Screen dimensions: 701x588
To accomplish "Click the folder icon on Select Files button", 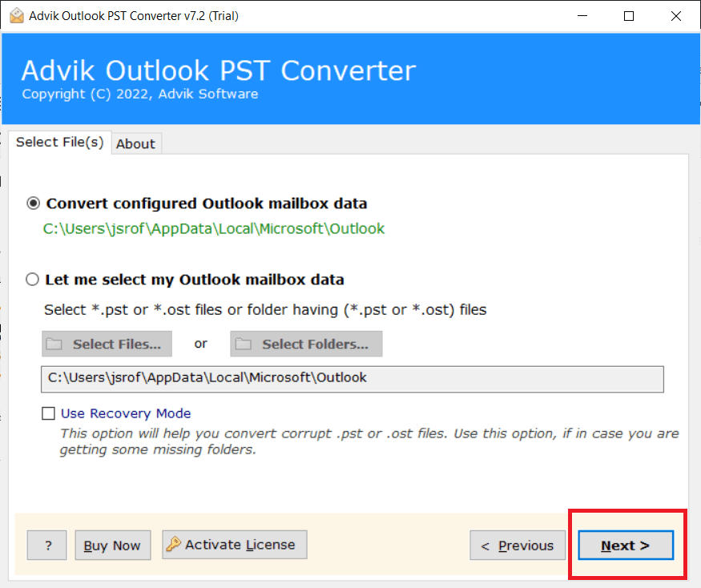I will point(54,344).
